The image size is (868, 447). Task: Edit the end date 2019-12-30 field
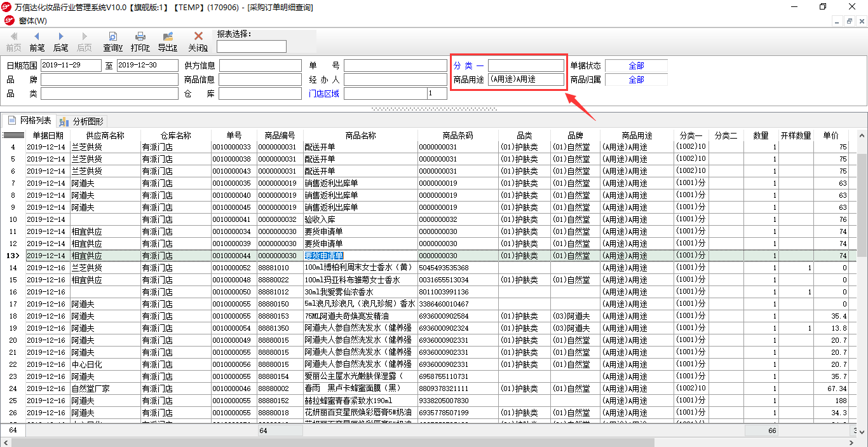[147, 65]
